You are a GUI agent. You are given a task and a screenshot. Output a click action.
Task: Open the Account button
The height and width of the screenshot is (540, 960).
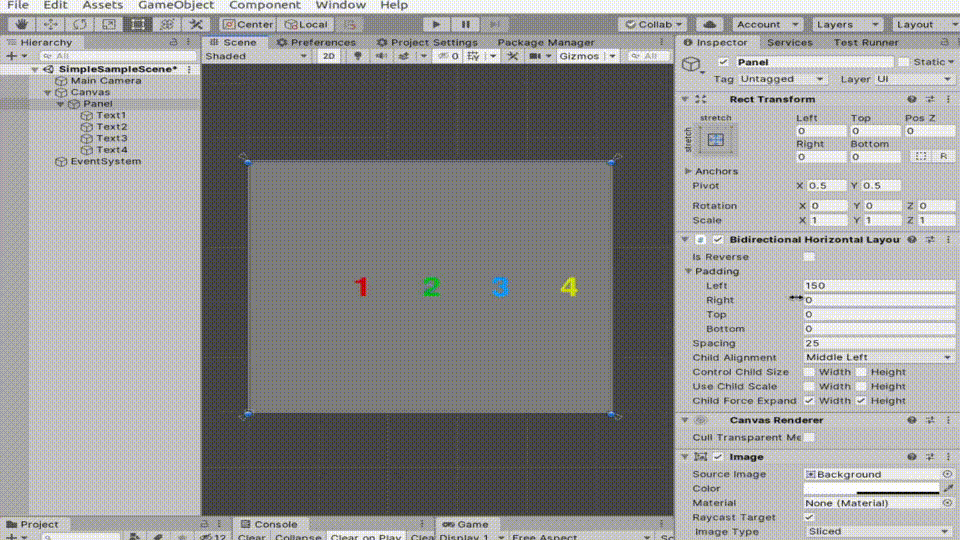(x=767, y=24)
